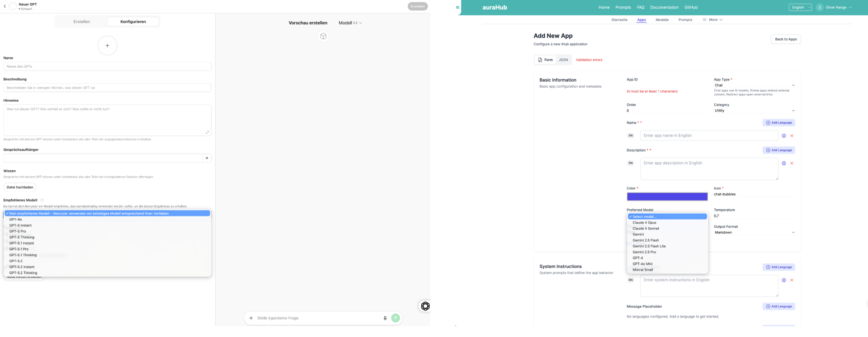
Task: Open the Apps tab in auraHub
Action: [642, 20]
